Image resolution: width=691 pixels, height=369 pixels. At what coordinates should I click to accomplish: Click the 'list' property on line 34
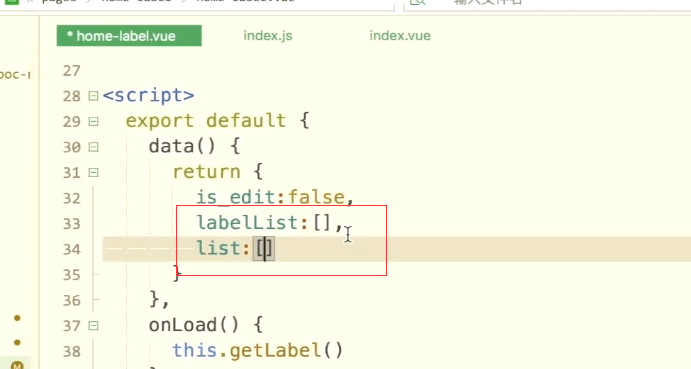pos(218,248)
